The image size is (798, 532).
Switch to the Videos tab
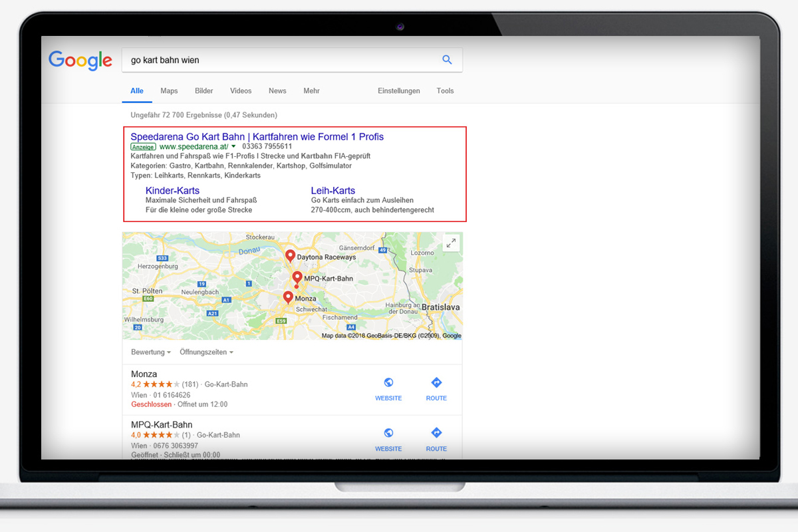(x=241, y=91)
